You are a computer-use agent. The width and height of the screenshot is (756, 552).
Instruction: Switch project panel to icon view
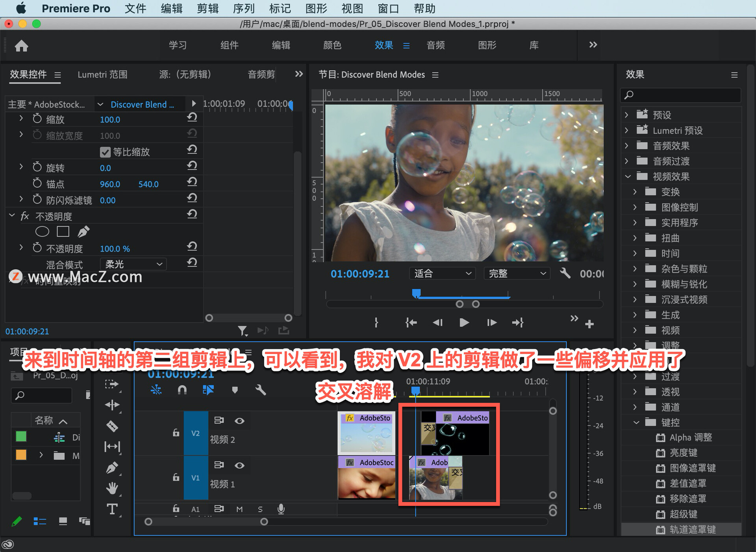[x=63, y=522]
